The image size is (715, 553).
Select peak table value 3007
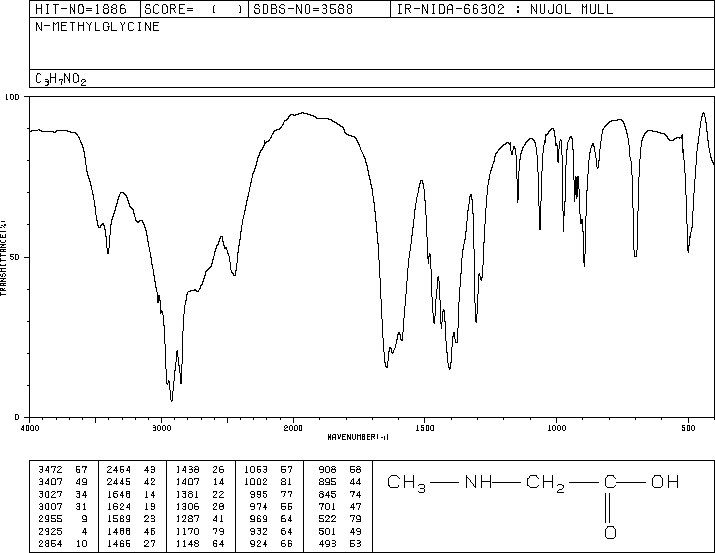tap(50, 506)
